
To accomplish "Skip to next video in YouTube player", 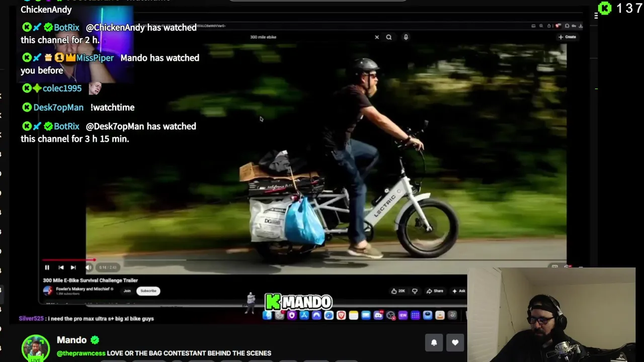I will [73, 267].
